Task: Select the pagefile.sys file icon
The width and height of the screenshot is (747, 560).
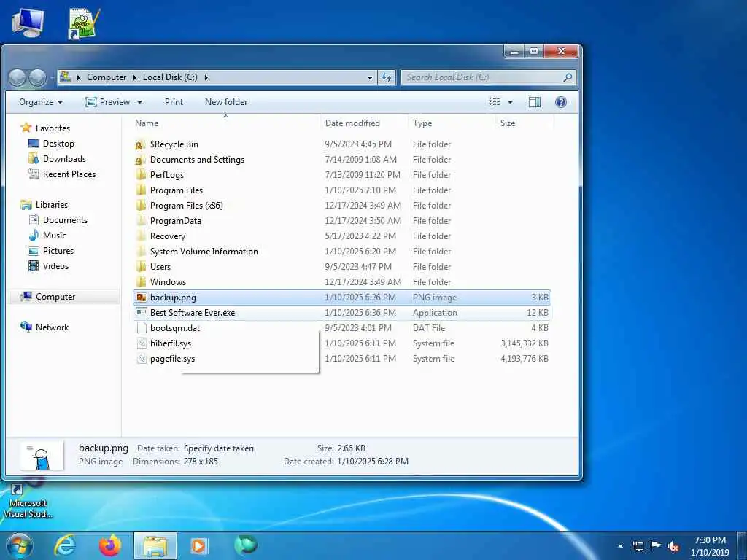Action: tap(141, 359)
